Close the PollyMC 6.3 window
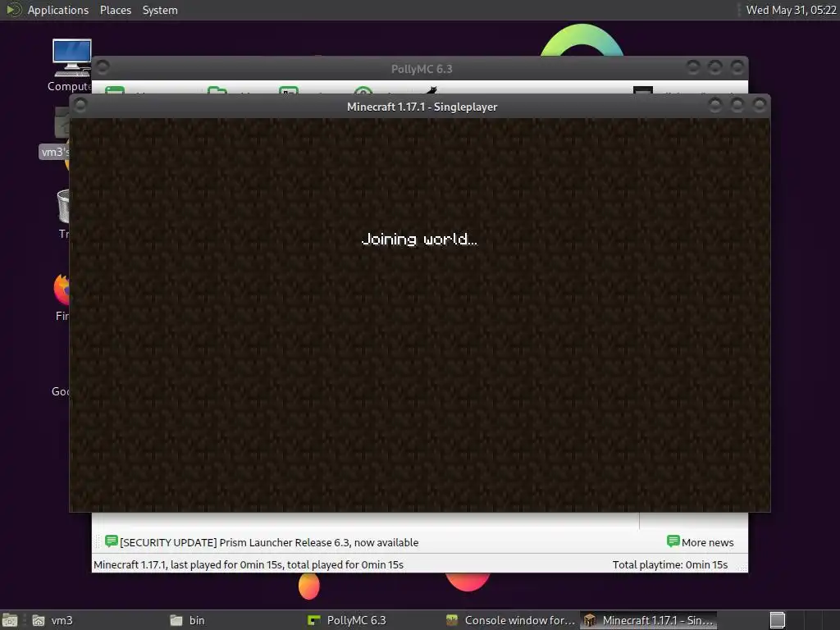The width and height of the screenshot is (840, 630). 737,67
